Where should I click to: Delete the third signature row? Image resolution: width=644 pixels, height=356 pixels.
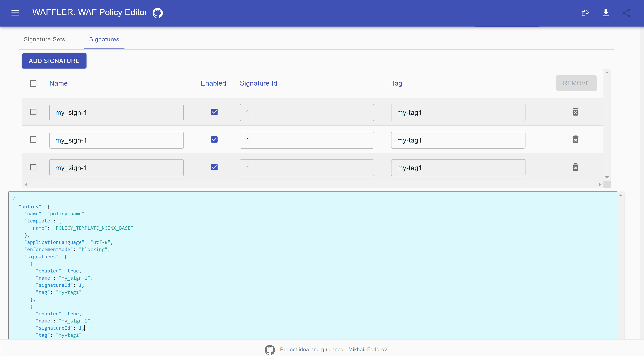click(x=575, y=167)
